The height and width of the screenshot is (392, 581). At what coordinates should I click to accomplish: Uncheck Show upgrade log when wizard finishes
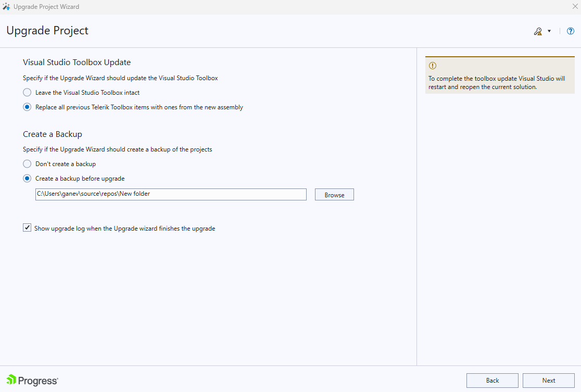pos(27,227)
